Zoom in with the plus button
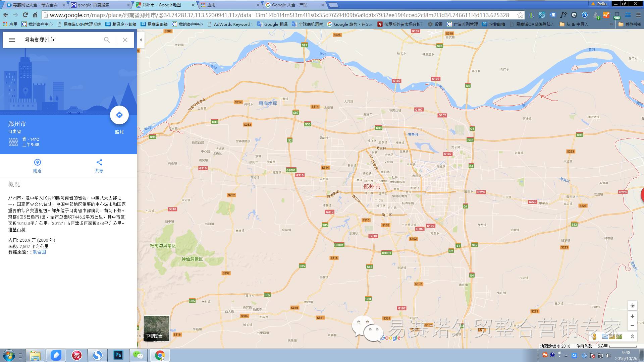This screenshot has height=362, width=644. pos(632,316)
